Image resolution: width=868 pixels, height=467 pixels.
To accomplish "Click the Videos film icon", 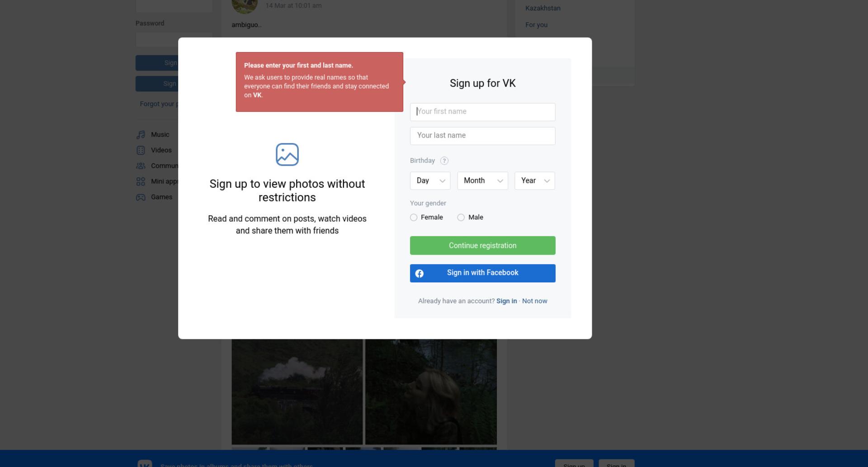I will point(141,150).
